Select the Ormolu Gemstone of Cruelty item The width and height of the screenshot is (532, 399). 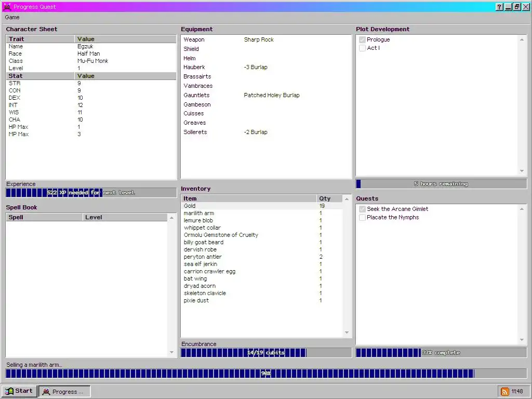tap(262, 235)
